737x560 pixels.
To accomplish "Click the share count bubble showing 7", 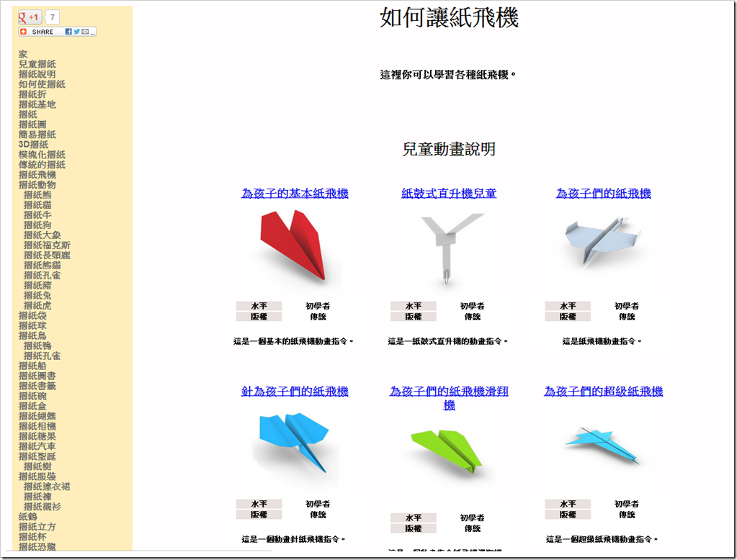I will coord(53,17).
